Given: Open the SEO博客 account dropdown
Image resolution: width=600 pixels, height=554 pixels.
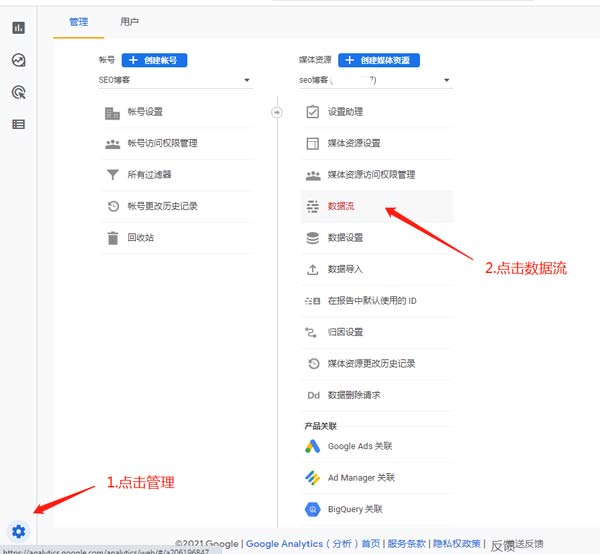Looking at the screenshot, I should 176,80.
